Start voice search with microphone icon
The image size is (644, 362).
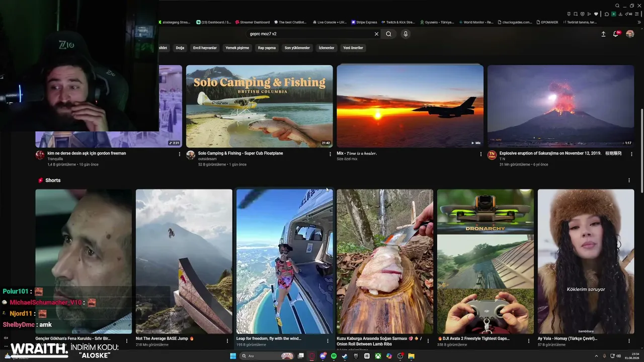(x=406, y=34)
